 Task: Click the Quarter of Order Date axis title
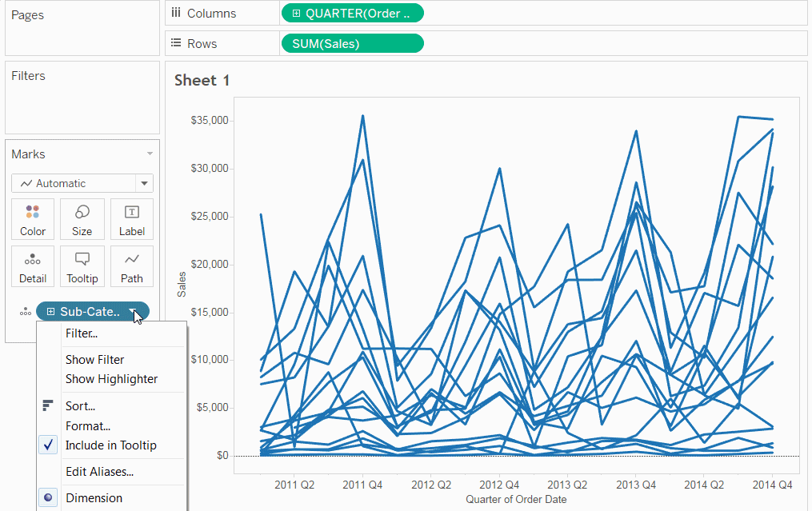[516, 499]
